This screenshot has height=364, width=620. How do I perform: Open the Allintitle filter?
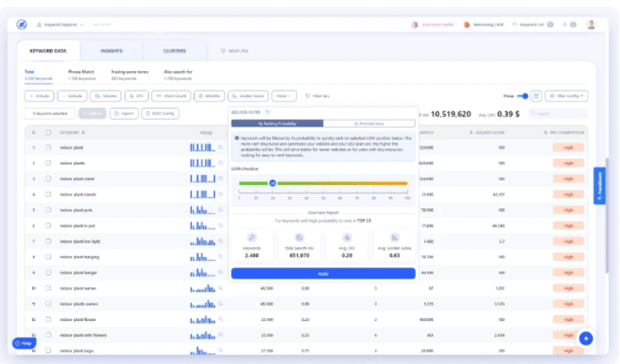tap(209, 96)
